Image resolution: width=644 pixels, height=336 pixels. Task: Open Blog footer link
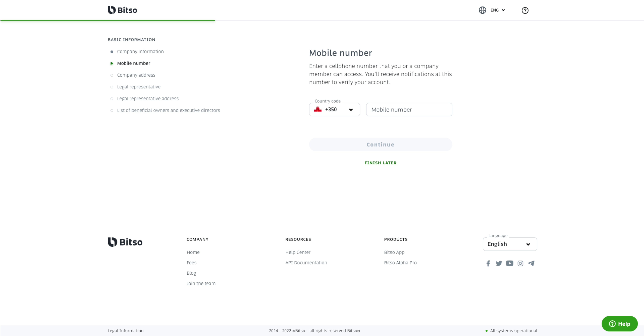click(x=191, y=273)
